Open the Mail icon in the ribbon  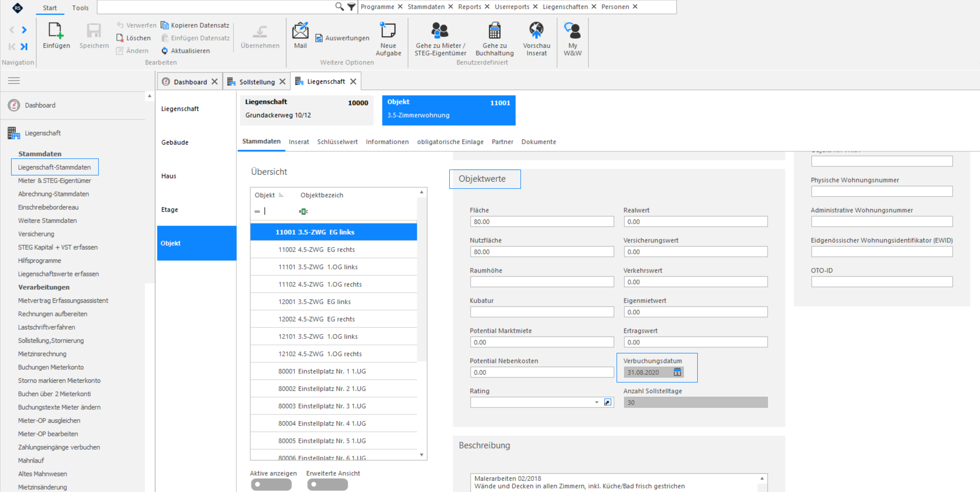coord(300,30)
